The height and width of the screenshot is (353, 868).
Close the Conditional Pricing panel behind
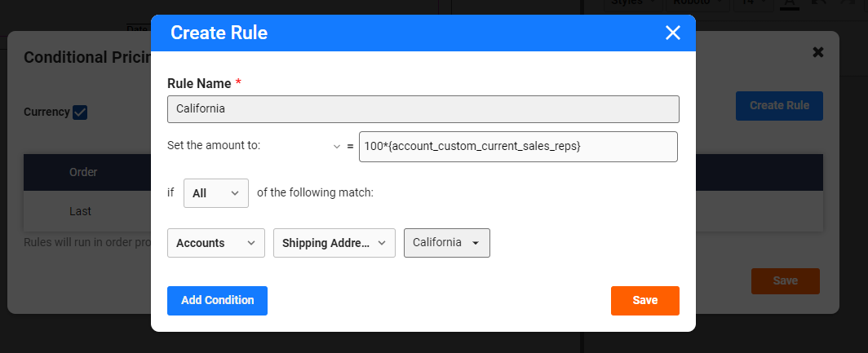(x=817, y=52)
